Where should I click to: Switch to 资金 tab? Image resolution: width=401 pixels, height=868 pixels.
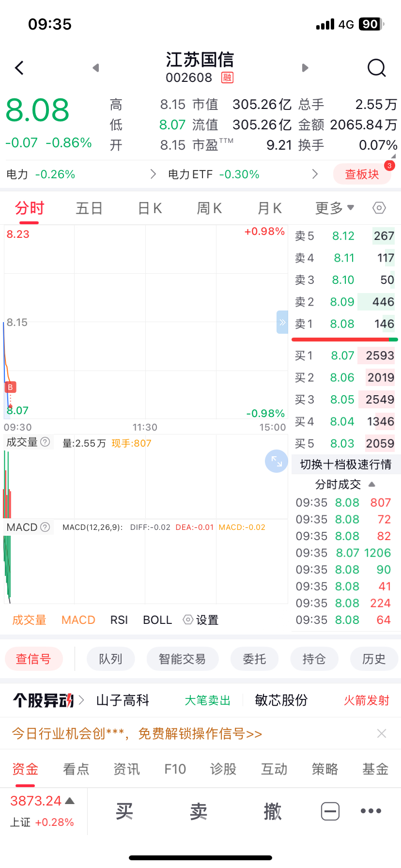(25, 769)
